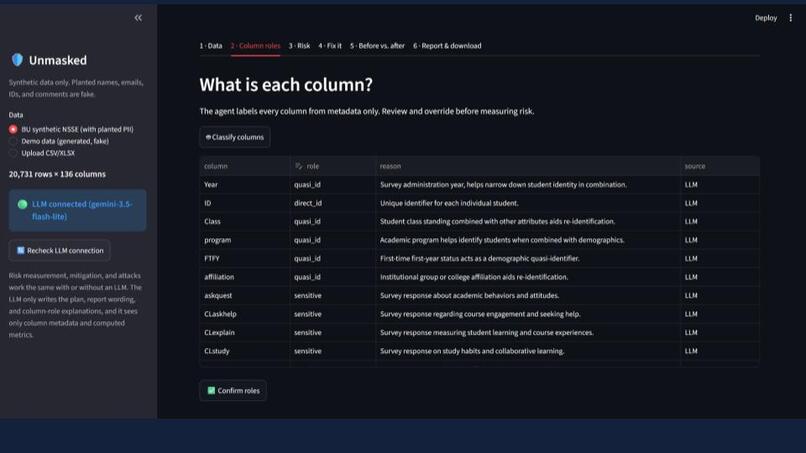
Task: Click the Deploy button
Action: click(766, 18)
